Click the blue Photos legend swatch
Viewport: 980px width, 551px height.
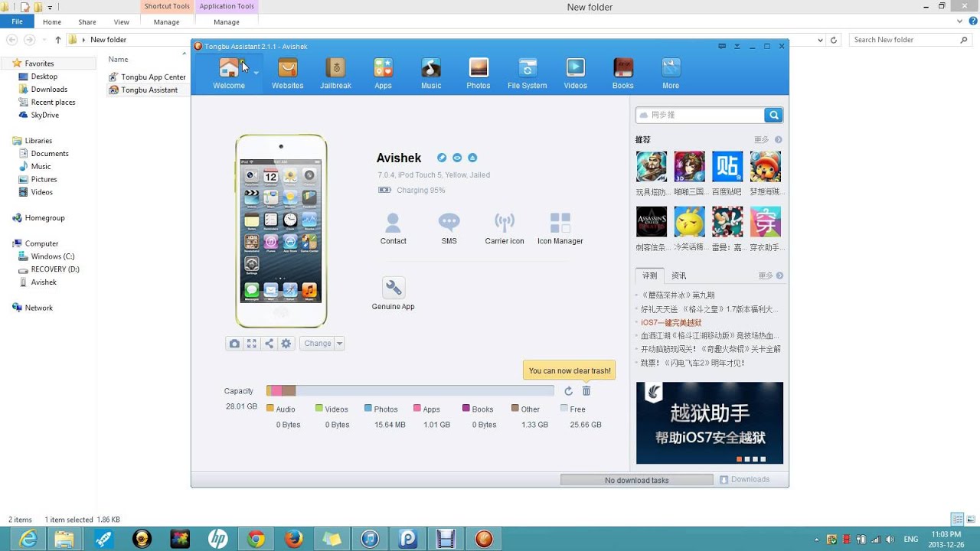tap(368, 409)
